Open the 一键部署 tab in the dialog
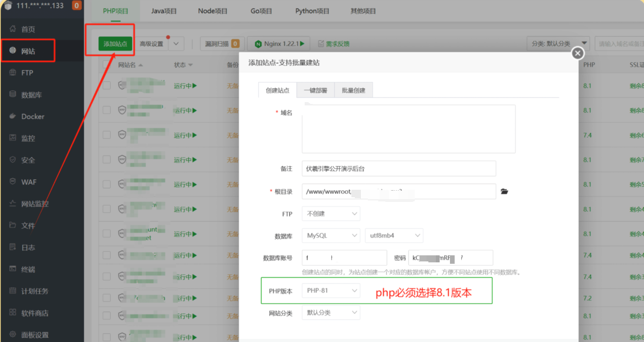 (315, 90)
